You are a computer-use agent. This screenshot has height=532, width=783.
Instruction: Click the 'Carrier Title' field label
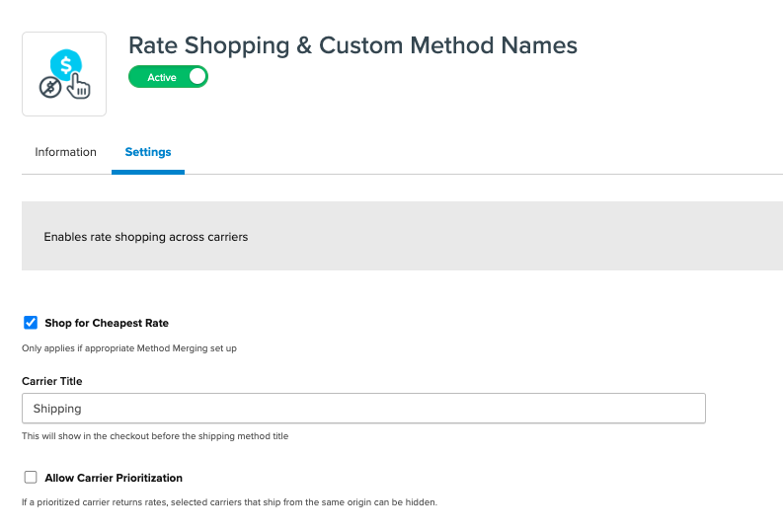click(x=51, y=381)
